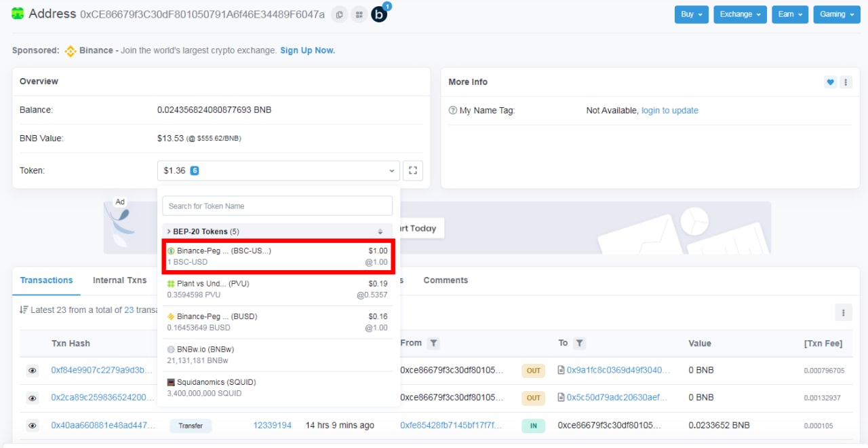
Task: Open txn hash 0x2ca89c259836524200
Action: 102,398
